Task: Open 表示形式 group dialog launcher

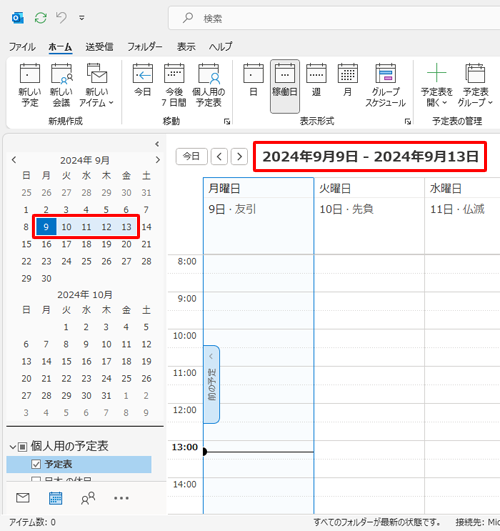Action: [x=408, y=121]
